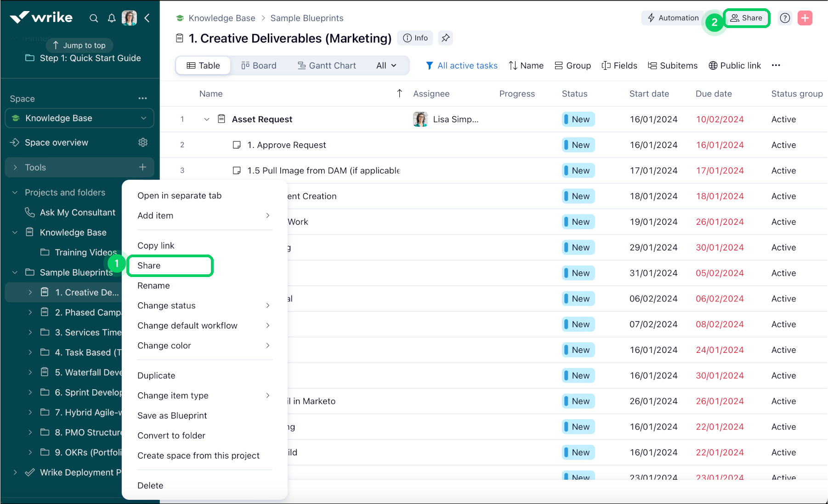Click the pin icon beside the Info button
This screenshot has width=828, height=504.
445,38
